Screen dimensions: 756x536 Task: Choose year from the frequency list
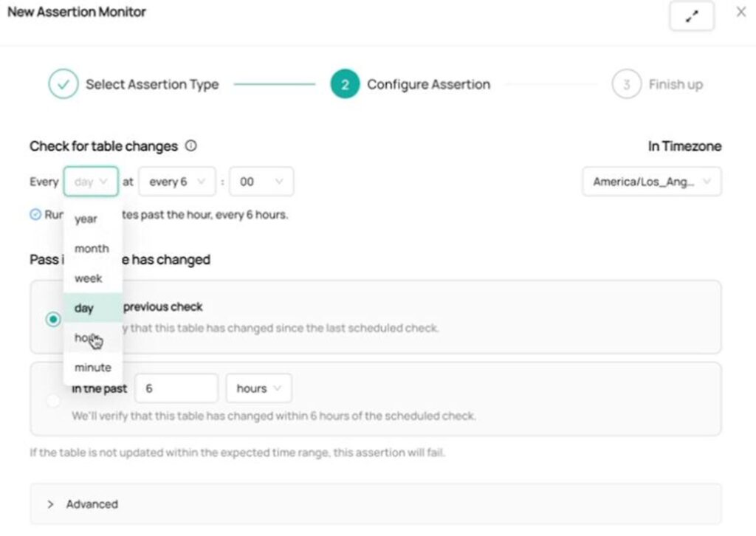[86, 219]
